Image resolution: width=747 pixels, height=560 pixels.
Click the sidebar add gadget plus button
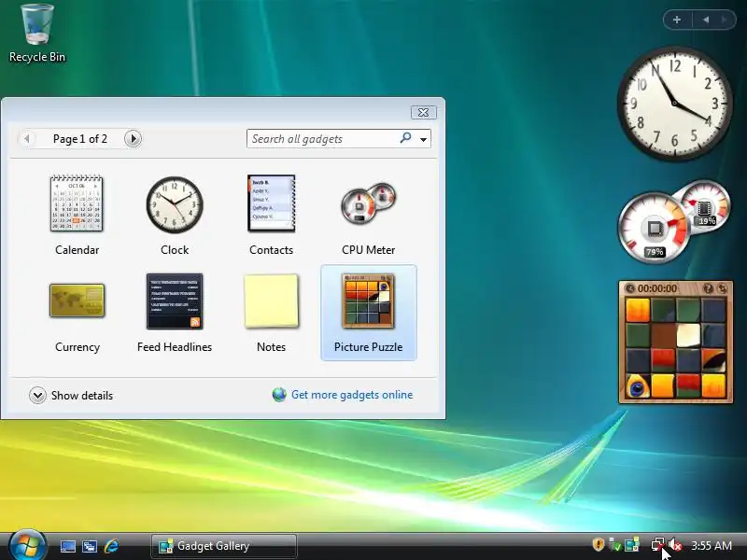[x=676, y=20]
